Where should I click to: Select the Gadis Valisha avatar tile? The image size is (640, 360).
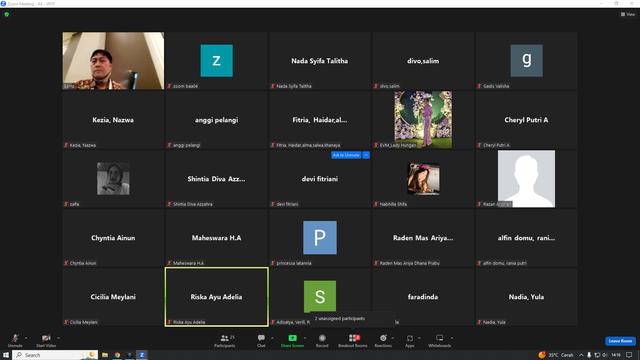click(x=526, y=61)
